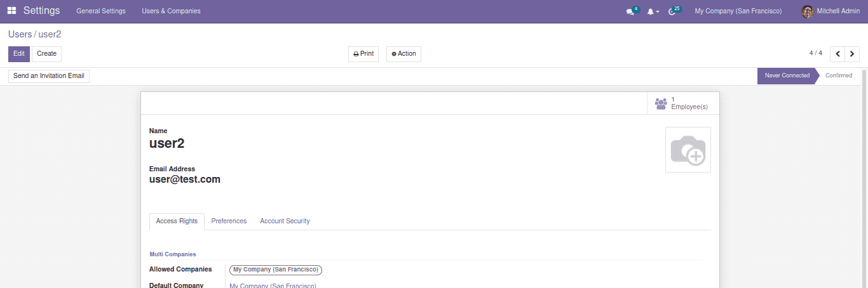This screenshot has height=288, width=868.
Task: Click Mitchell Admin avatar
Action: coord(808,11)
